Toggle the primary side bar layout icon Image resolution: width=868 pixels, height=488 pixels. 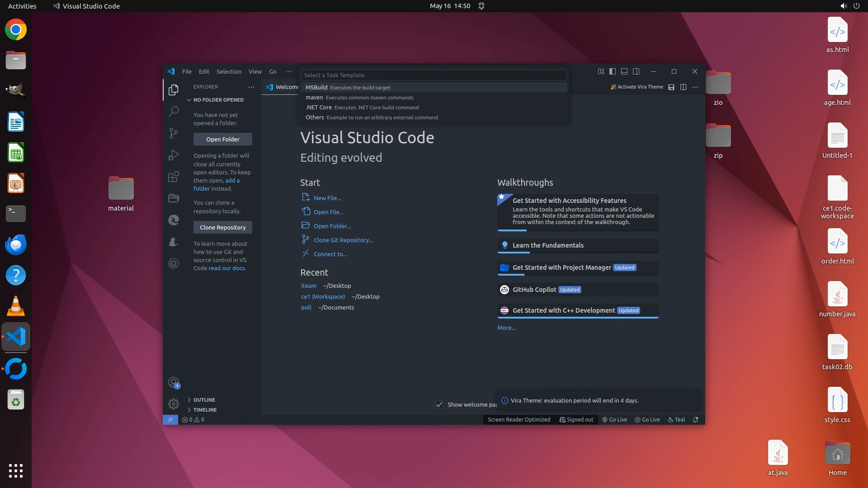[613, 71]
